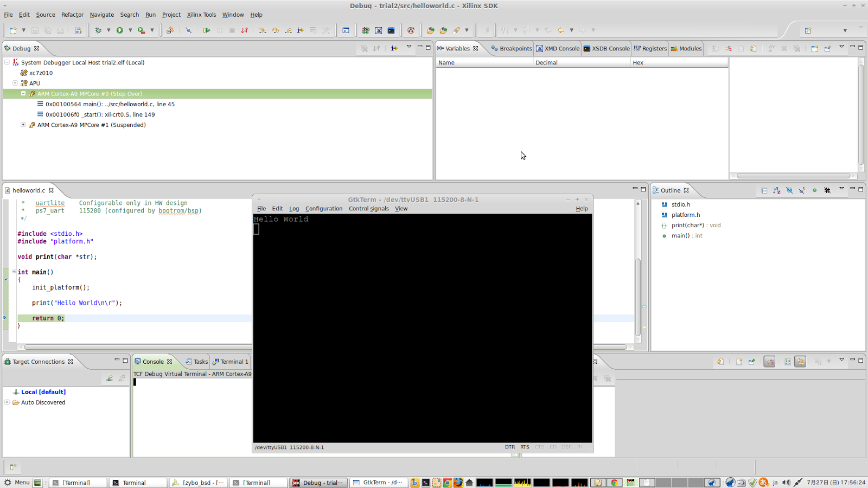Click the Decimal column header in Variables
This screenshot has width=868, height=488.
(582, 62)
